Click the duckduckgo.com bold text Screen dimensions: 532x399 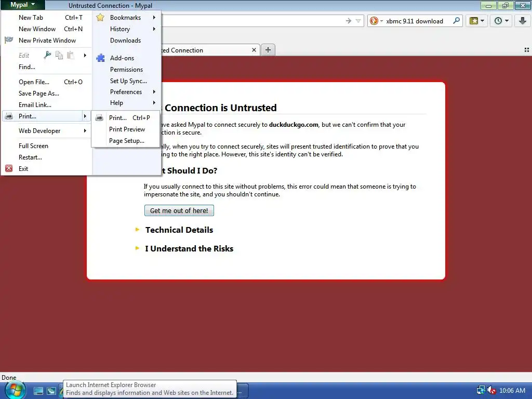(294, 125)
